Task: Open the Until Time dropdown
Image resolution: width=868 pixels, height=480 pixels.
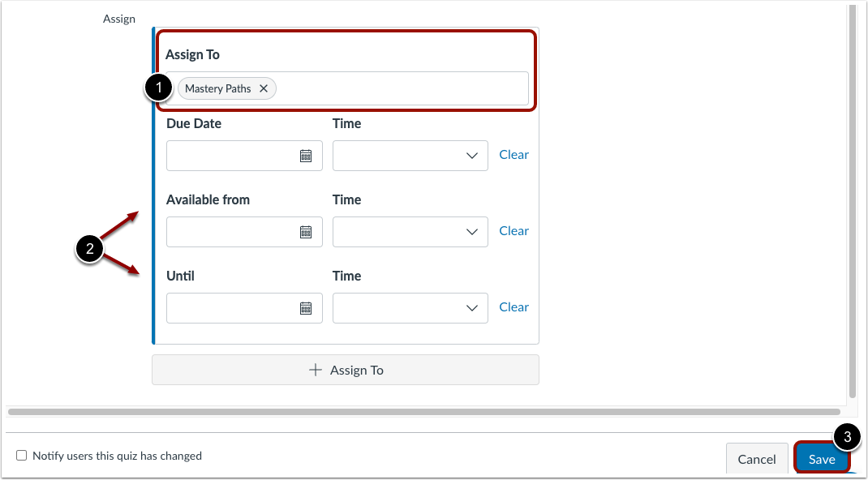Action: (x=410, y=307)
